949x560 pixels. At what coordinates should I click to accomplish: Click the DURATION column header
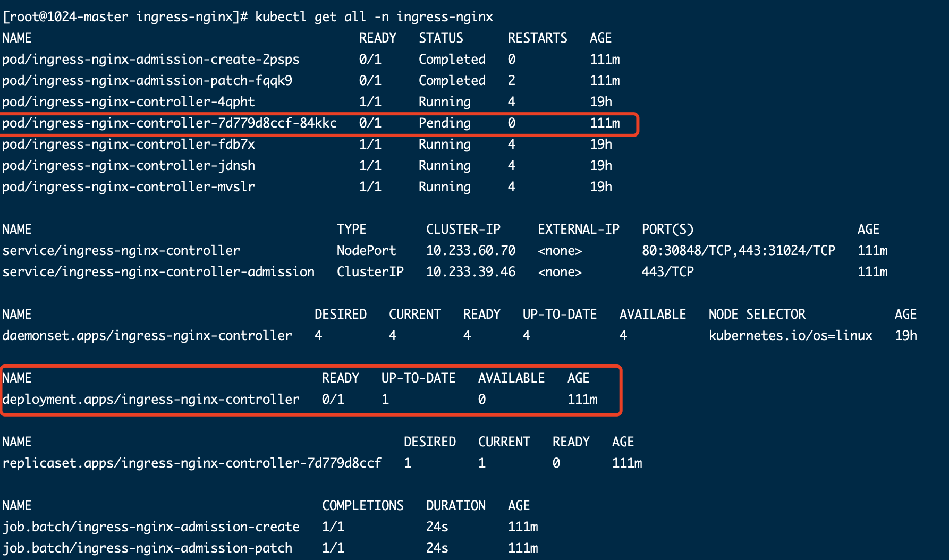(x=456, y=506)
